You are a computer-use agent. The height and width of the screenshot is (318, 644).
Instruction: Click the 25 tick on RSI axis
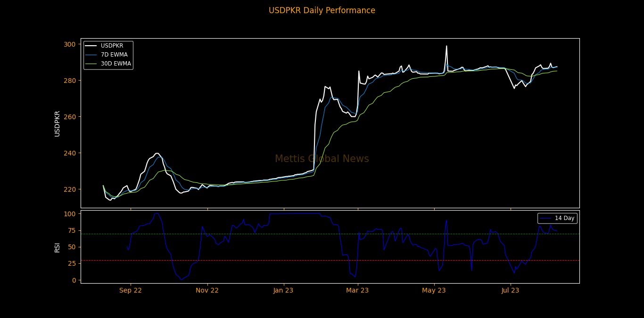(x=72, y=263)
